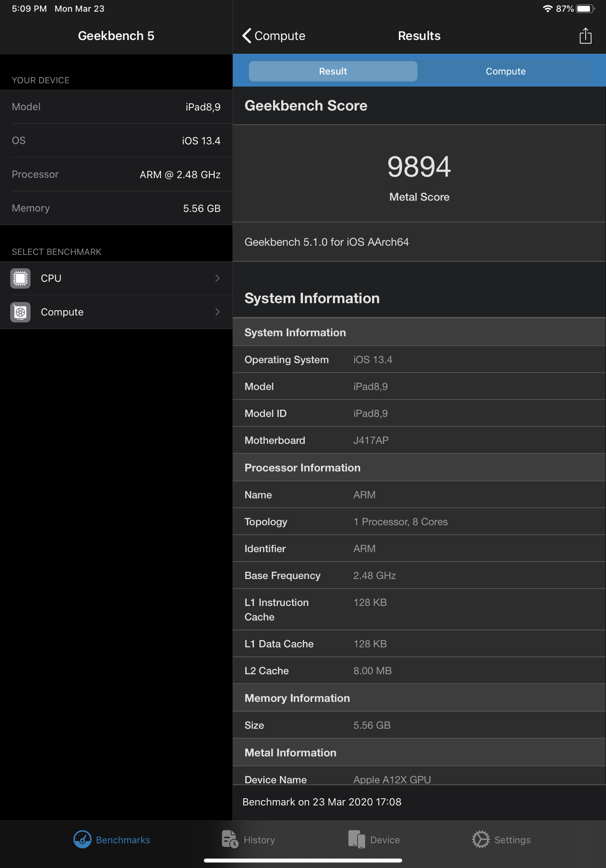The height and width of the screenshot is (868, 606).
Task: Tap the Benchmarks gauge icon
Action: [82, 840]
